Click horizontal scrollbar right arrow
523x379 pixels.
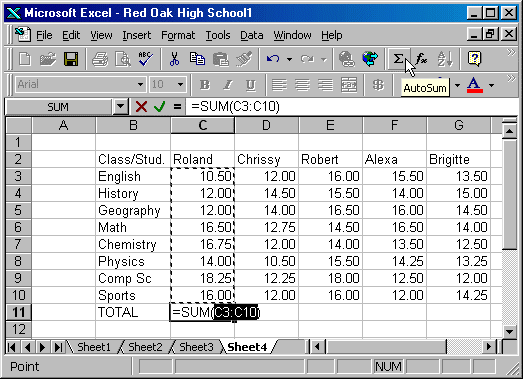488,347
